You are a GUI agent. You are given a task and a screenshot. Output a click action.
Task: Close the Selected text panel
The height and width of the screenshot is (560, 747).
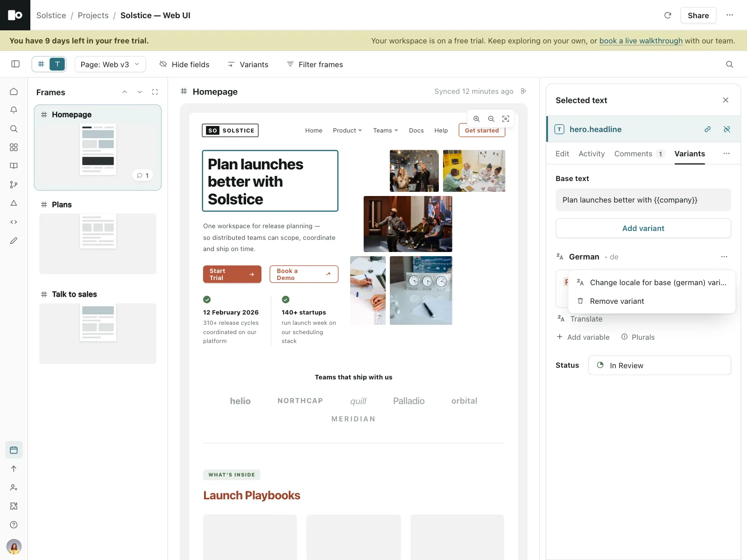[x=726, y=100]
